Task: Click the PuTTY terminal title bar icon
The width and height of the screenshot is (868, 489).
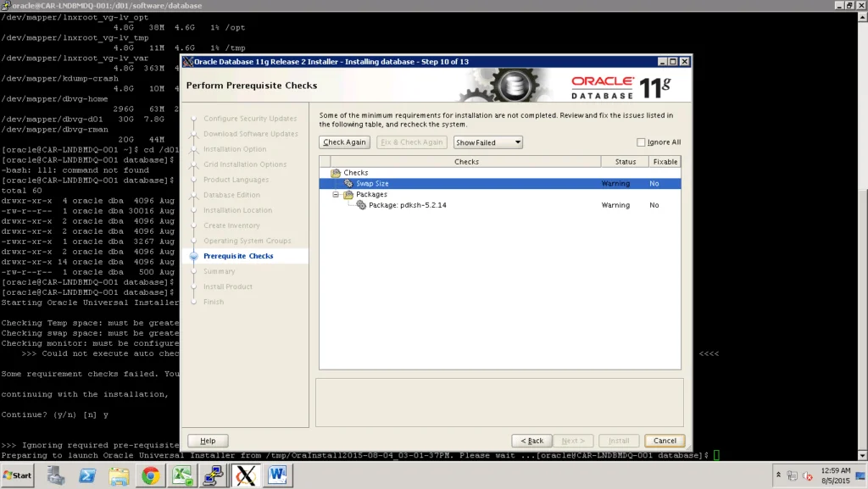Action: coord(6,5)
